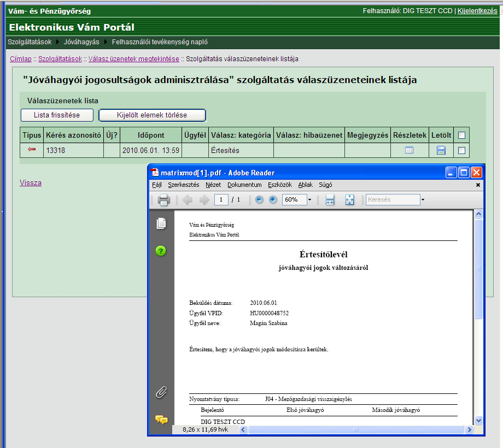Open the Dokumentum menu
Screen dimensions: 503x448
click(x=244, y=185)
